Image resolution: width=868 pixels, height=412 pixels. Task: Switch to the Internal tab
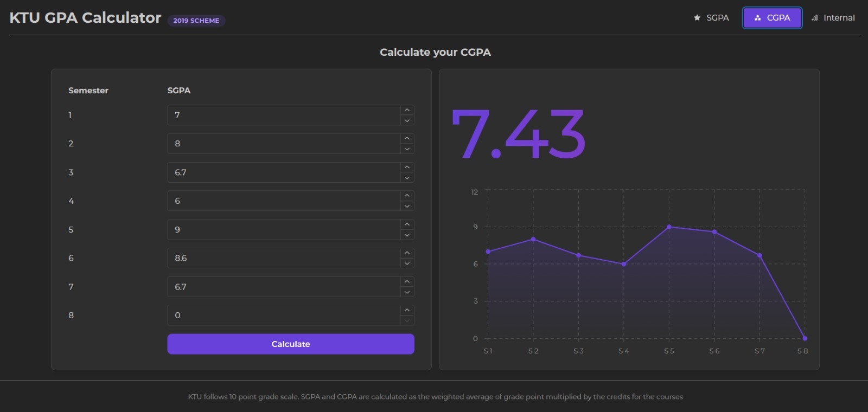coord(833,18)
